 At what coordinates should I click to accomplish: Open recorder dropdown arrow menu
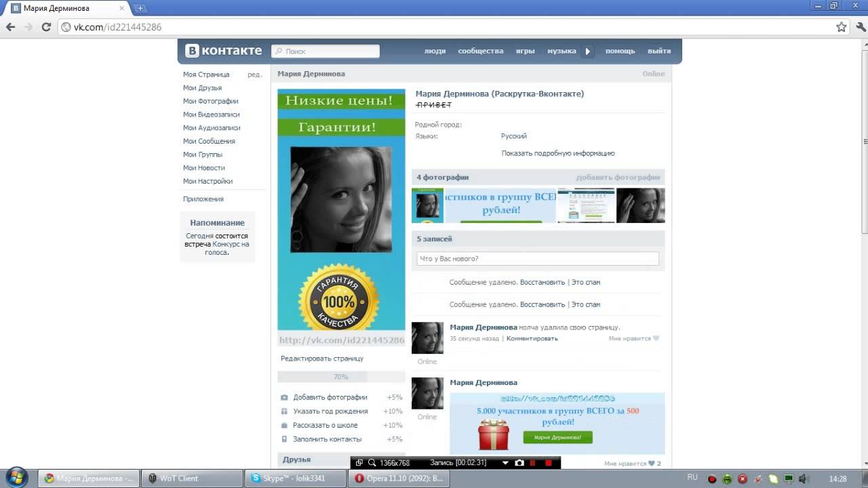tap(505, 463)
